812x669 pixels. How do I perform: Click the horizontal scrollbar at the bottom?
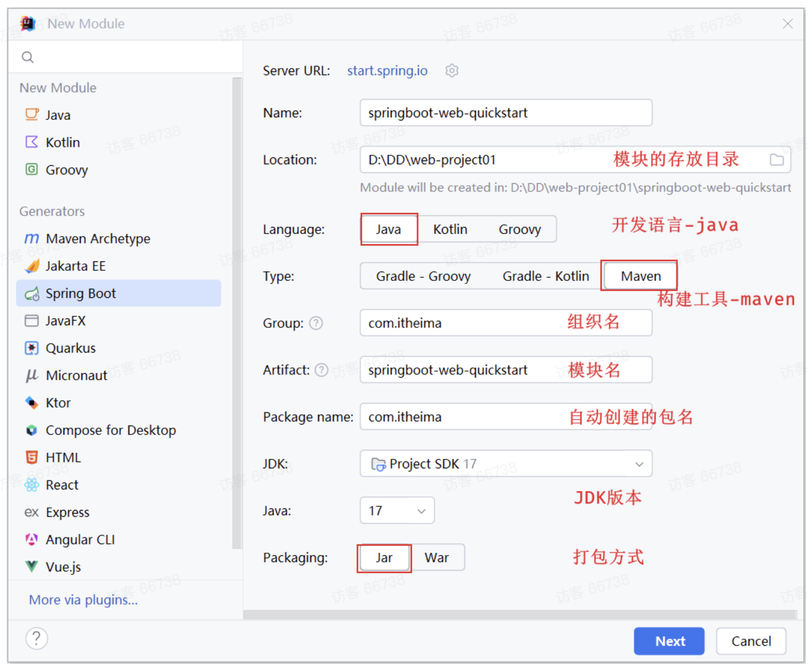[x=520, y=614]
